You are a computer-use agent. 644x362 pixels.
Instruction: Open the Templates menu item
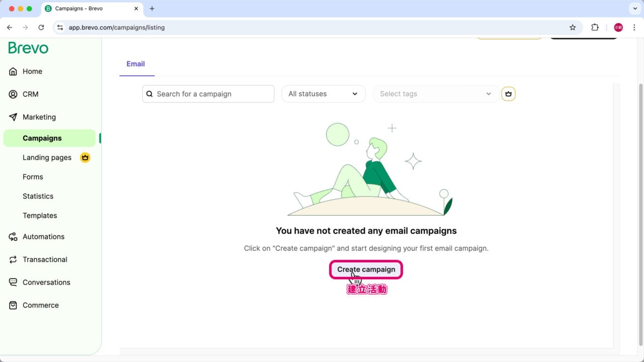tap(40, 216)
